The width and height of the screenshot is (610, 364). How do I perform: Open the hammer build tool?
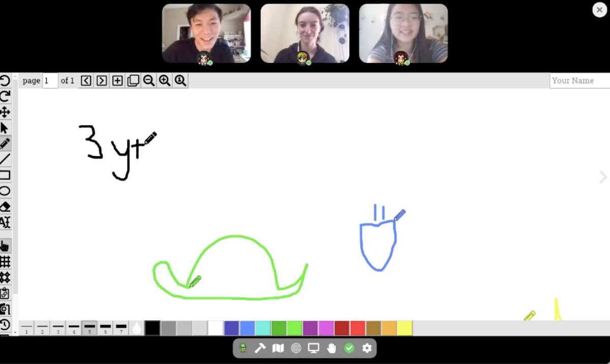pos(260,348)
